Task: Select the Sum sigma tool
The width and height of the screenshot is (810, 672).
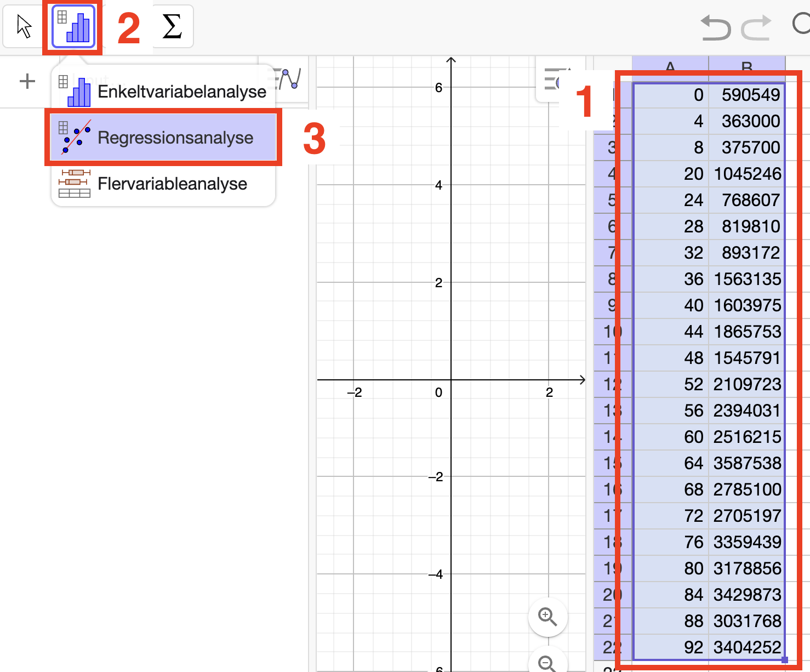Action: pyautogui.click(x=172, y=26)
